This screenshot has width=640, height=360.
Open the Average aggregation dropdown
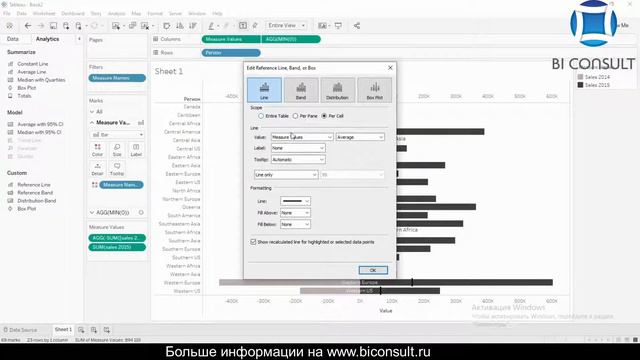(x=360, y=137)
